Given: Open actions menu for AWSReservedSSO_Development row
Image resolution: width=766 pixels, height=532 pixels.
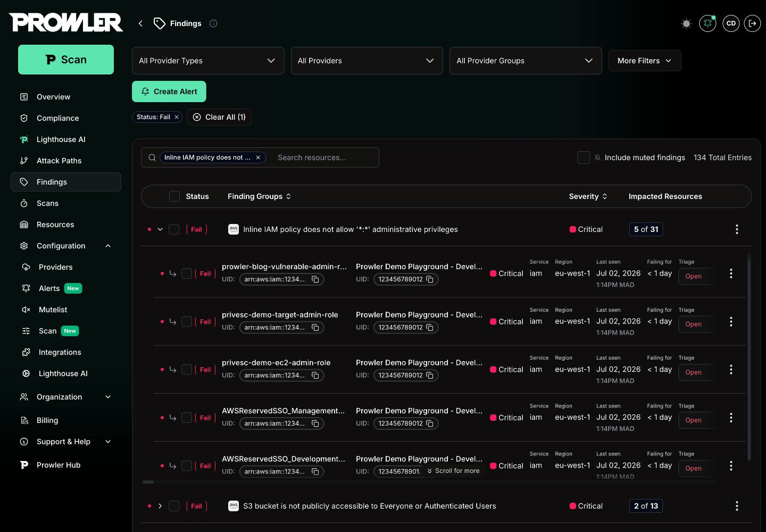Looking at the screenshot, I should 731,465.
